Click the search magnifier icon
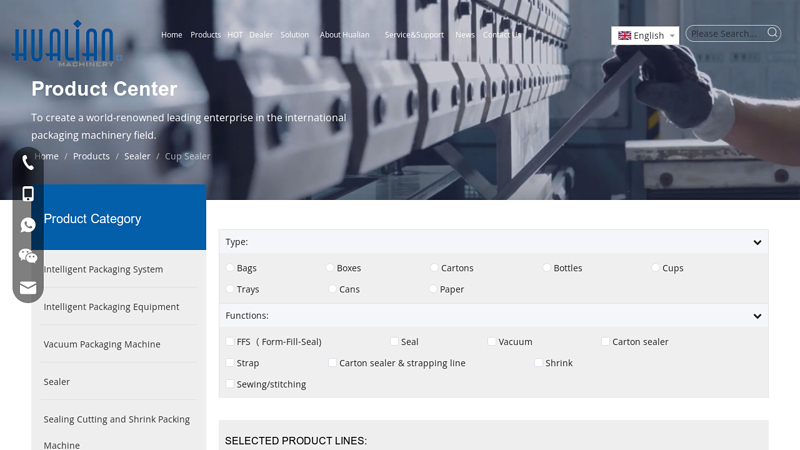800x450 pixels. point(773,33)
